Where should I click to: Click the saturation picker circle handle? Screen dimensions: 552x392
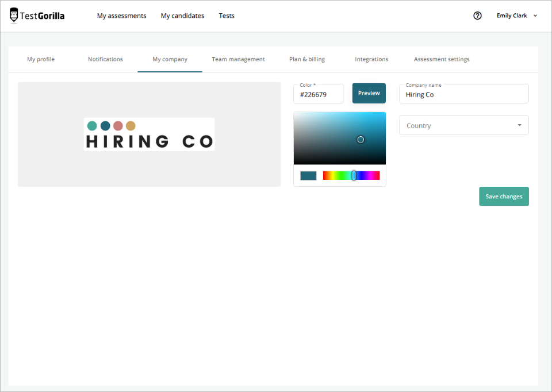coord(361,140)
